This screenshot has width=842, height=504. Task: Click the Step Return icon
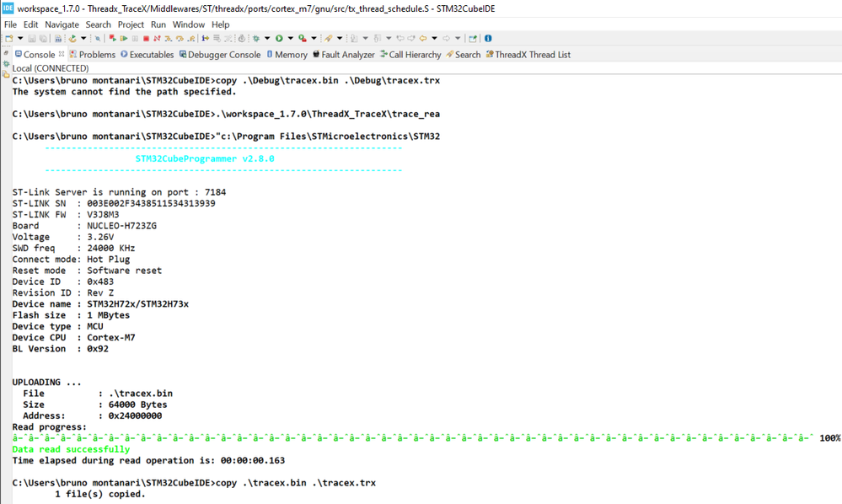tap(190, 39)
